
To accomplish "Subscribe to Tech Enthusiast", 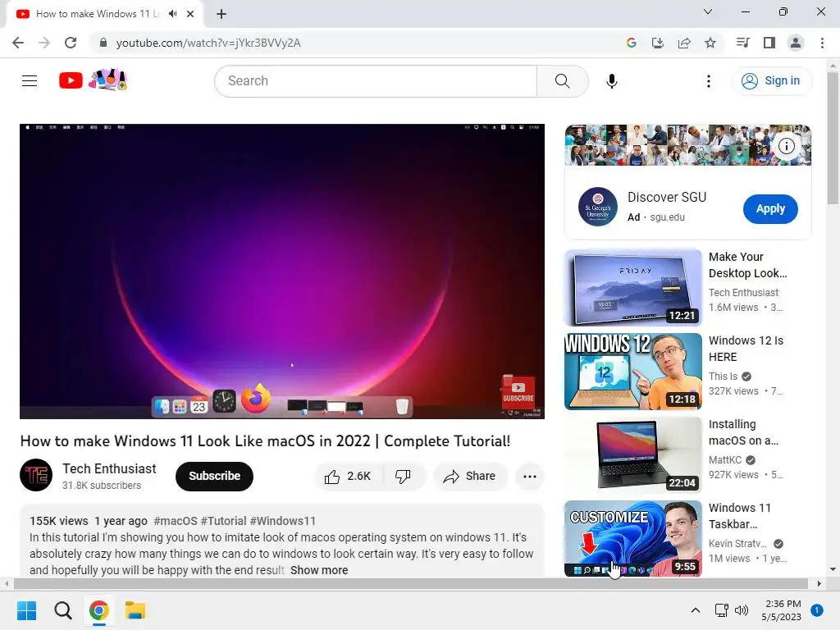I will 214,477.
